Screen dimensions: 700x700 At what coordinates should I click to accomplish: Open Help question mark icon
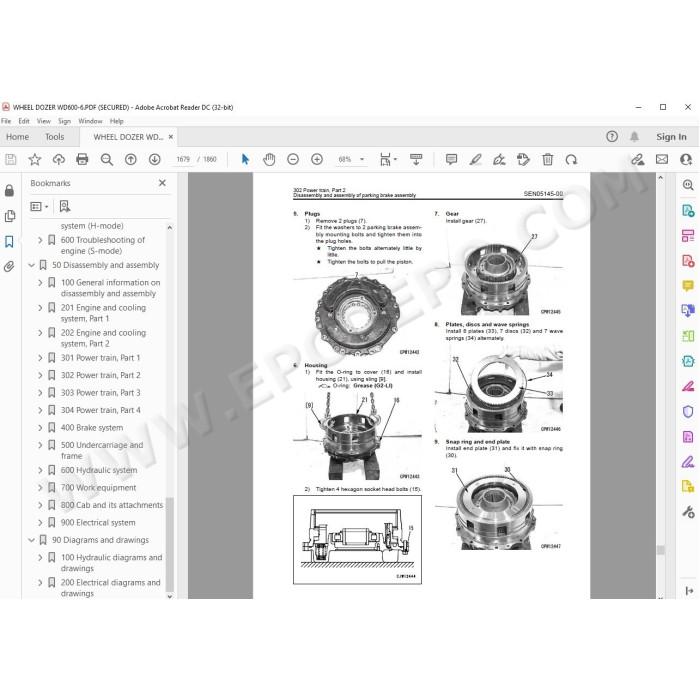(x=612, y=137)
